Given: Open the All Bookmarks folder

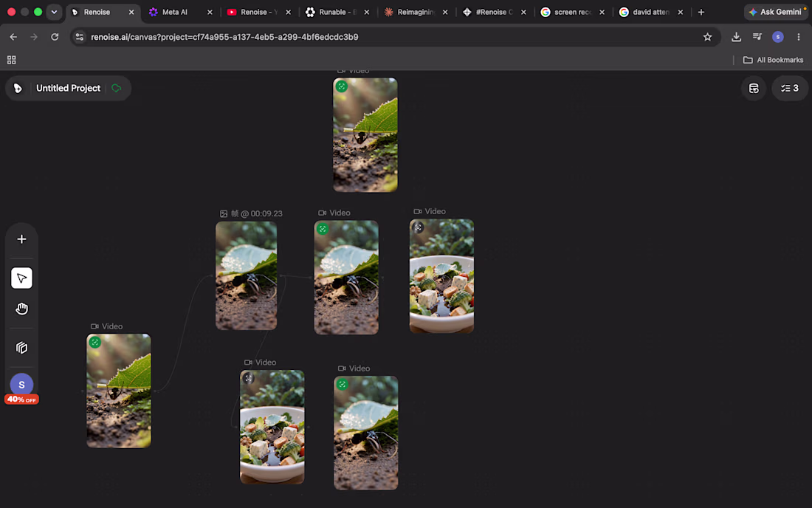Looking at the screenshot, I should [x=773, y=60].
